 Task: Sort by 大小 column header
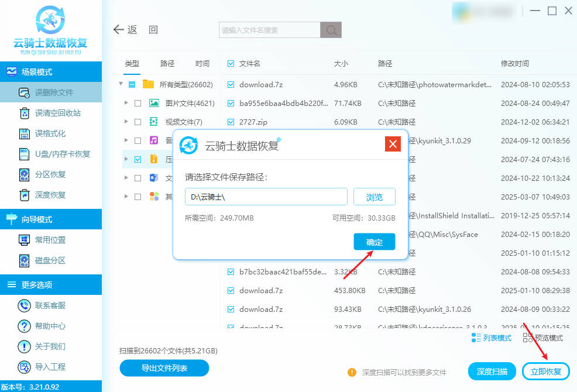[341, 64]
